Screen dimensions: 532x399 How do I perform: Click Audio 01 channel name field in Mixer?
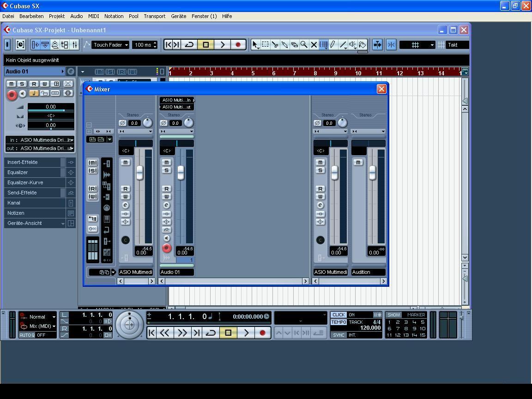177,272
